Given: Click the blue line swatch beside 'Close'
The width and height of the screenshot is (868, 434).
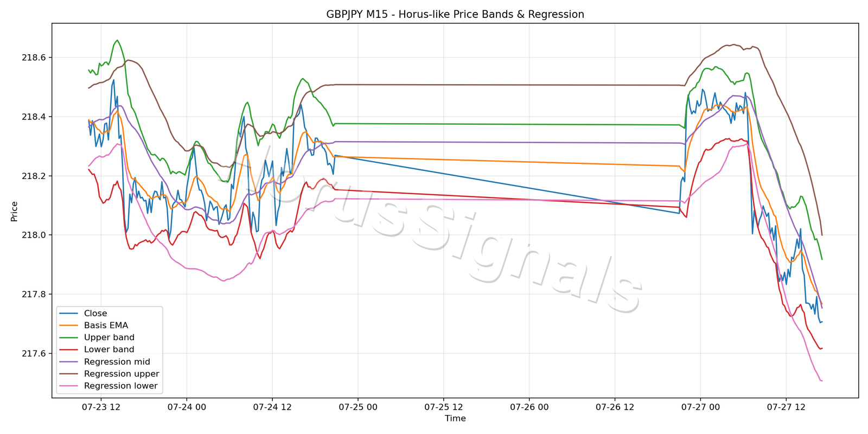Looking at the screenshot, I should (69, 314).
